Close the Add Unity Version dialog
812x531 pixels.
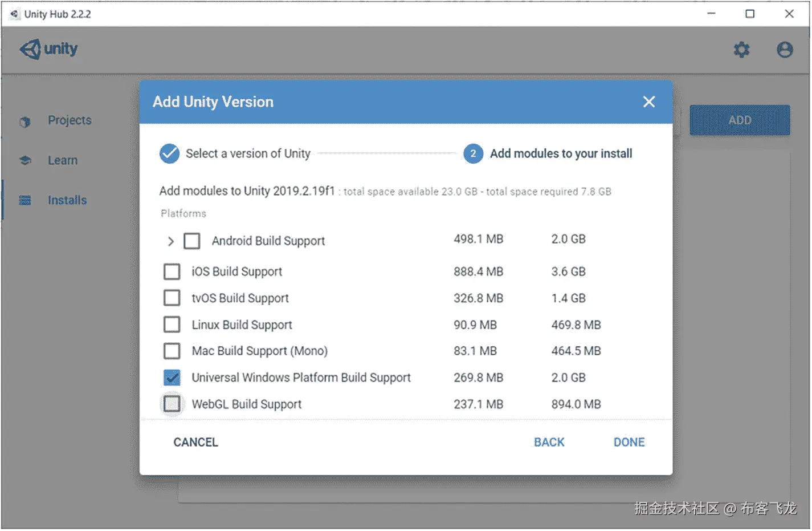point(648,102)
